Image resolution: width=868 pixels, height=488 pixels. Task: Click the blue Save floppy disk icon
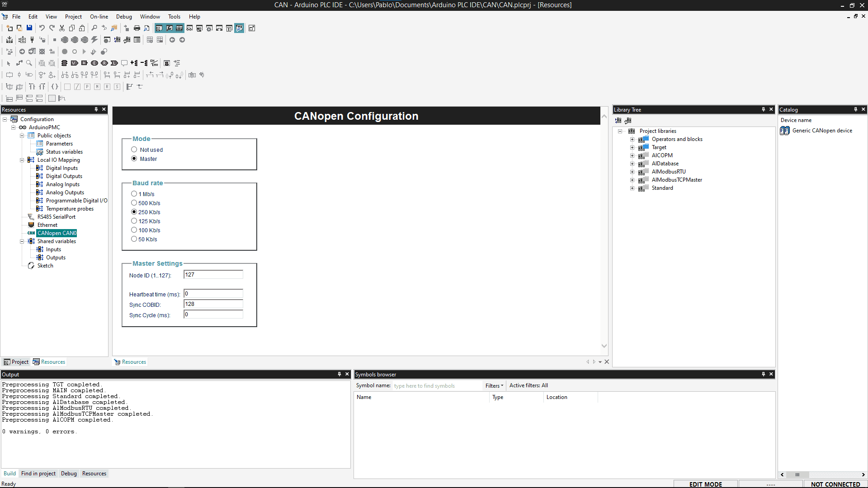pyautogui.click(x=29, y=28)
